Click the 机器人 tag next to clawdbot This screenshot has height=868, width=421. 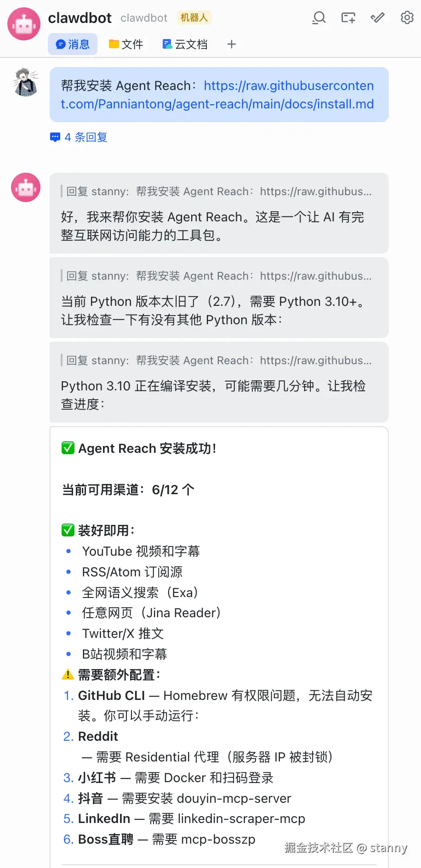pyautogui.click(x=194, y=18)
